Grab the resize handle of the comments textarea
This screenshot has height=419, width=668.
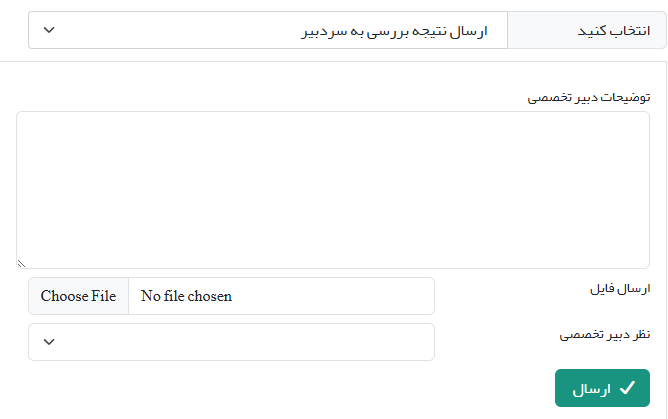pyautogui.click(x=21, y=264)
